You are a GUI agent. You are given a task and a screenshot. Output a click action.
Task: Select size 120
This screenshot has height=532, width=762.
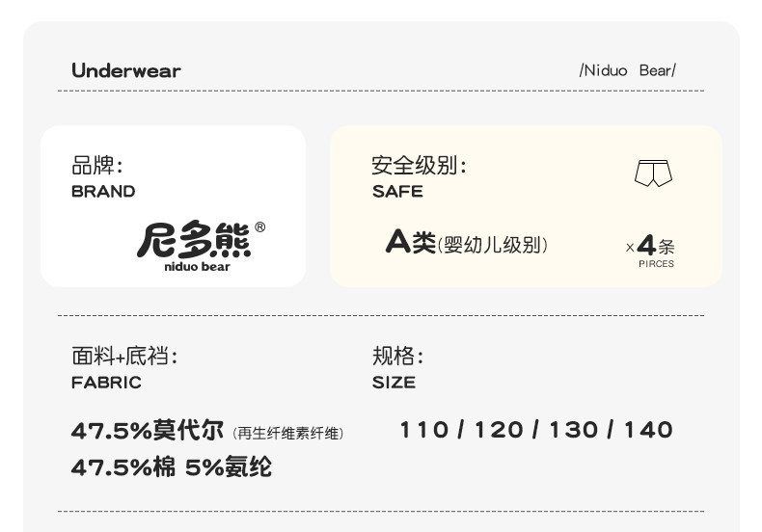(x=498, y=430)
